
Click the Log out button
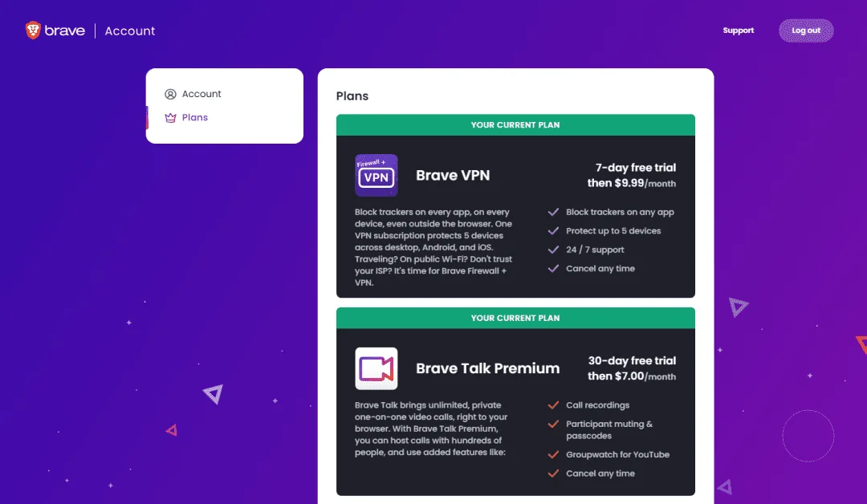806,30
